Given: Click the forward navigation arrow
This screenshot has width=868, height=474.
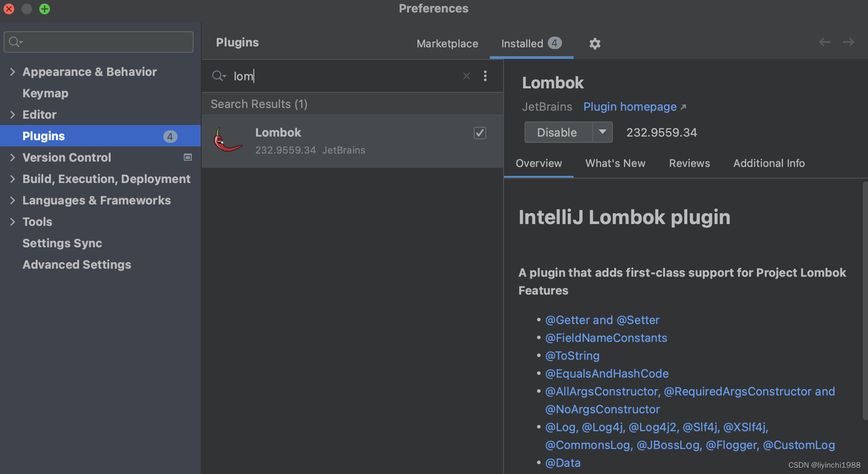Looking at the screenshot, I should [x=849, y=42].
